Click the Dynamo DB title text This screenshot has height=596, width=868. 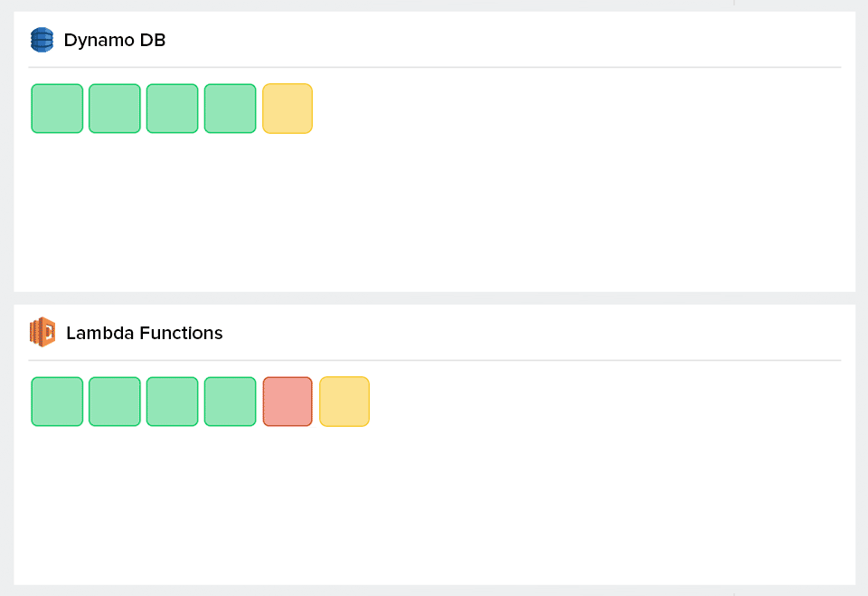[x=114, y=40]
